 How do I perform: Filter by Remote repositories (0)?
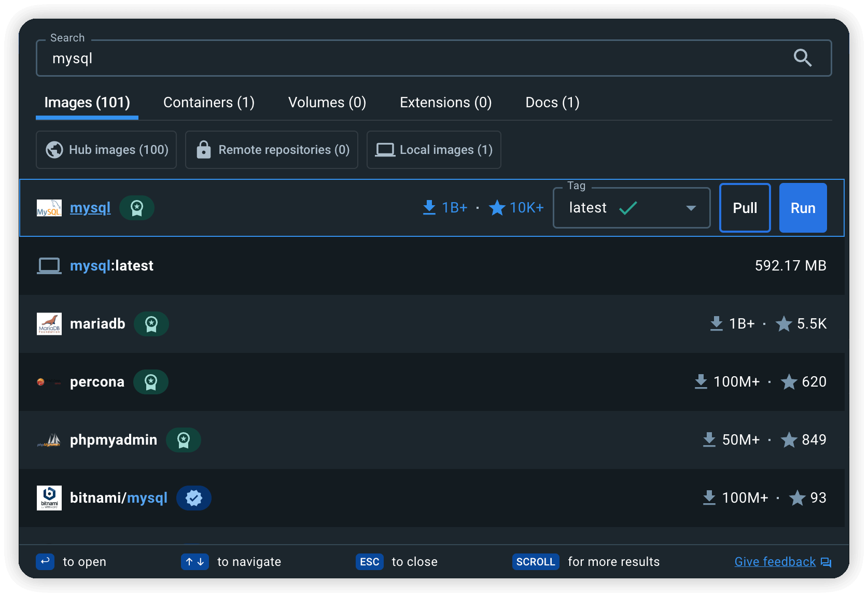pyautogui.click(x=272, y=150)
